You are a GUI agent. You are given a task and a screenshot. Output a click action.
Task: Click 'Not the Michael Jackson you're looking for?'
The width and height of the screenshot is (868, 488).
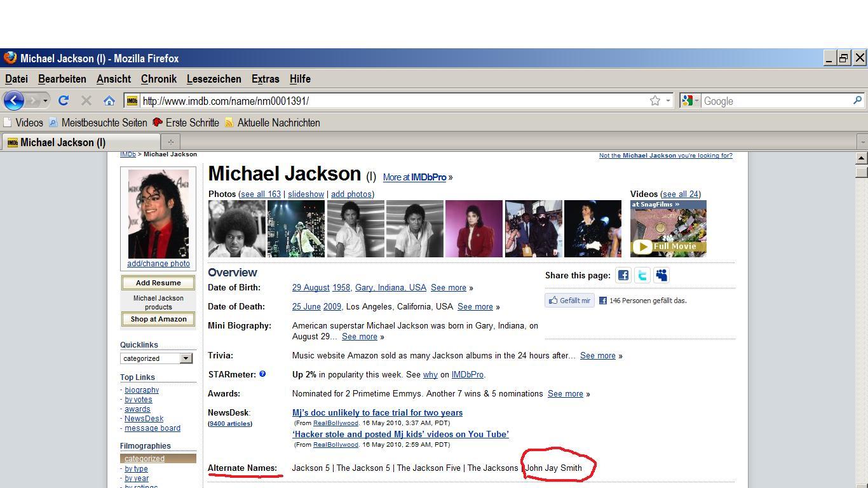[666, 156]
